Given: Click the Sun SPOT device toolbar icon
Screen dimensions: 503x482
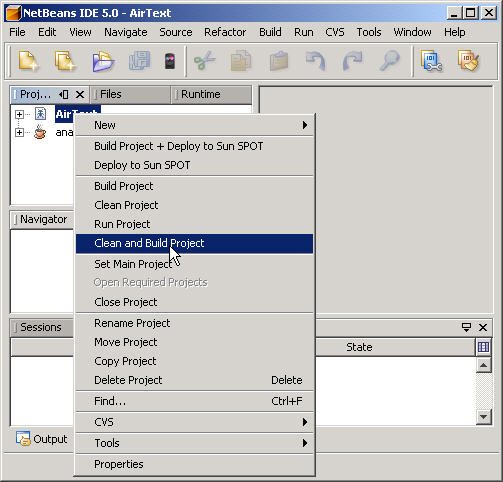Looking at the screenshot, I should coord(170,61).
